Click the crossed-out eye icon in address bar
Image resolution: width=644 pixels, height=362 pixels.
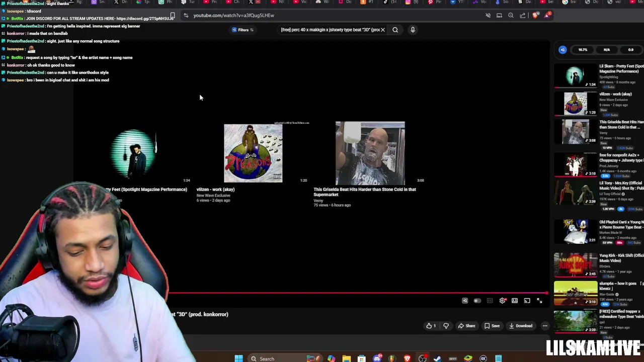pyautogui.click(x=488, y=16)
